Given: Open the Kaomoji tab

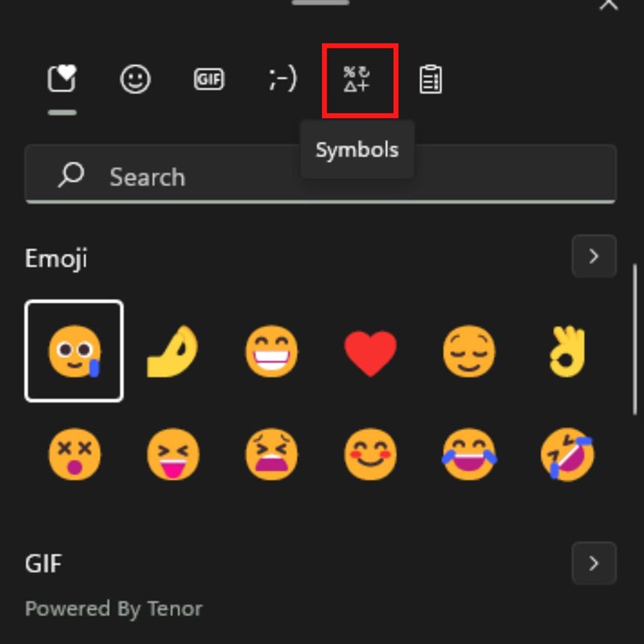Looking at the screenshot, I should point(283,80).
